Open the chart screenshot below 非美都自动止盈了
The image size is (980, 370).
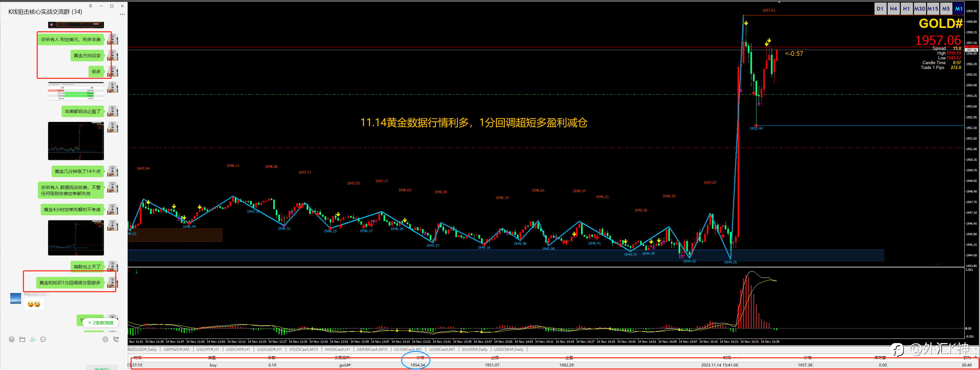click(76, 141)
